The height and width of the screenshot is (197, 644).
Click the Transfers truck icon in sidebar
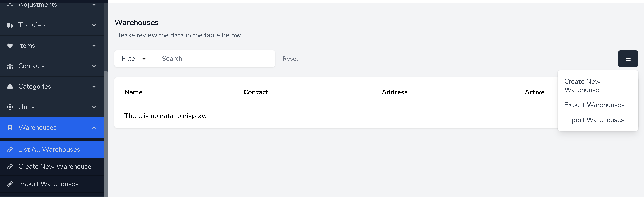(10, 26)
